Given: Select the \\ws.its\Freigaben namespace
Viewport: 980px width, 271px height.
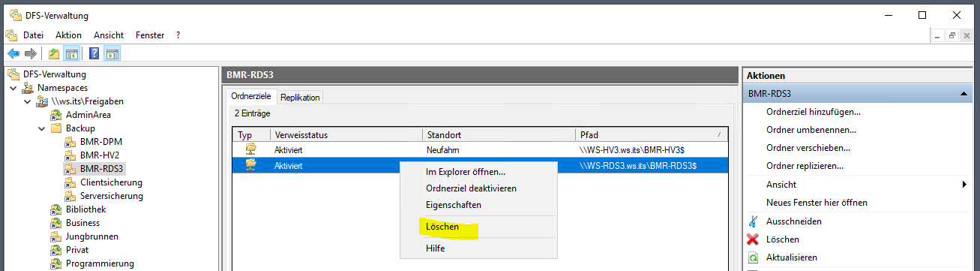Looking at the screenshot, I should [88, 101].
